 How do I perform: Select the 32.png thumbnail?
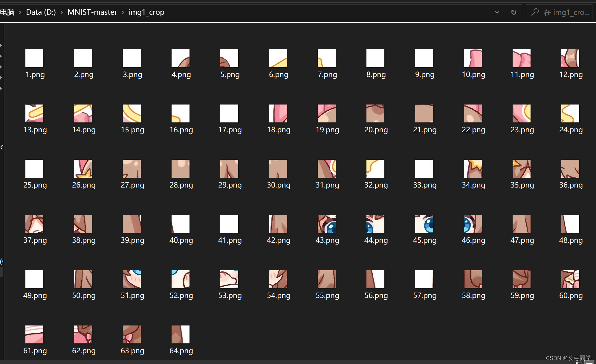pyautogui.click(x=375, y=169)
